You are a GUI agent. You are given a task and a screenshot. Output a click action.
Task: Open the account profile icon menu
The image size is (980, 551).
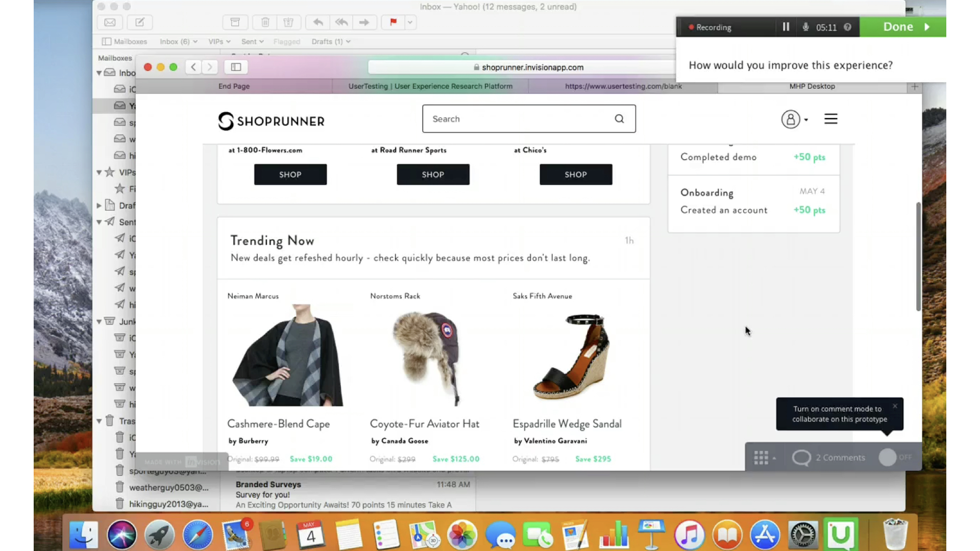(x=794, y=119)
